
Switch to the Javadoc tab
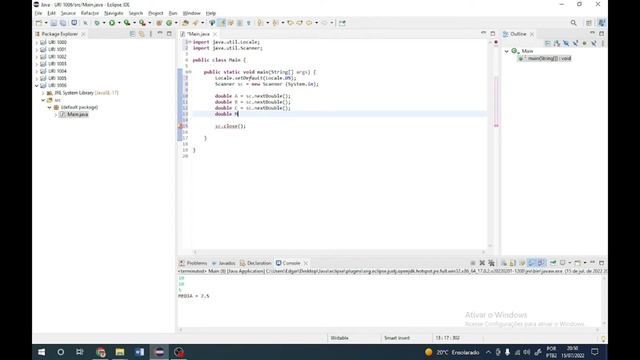point(223,263)
